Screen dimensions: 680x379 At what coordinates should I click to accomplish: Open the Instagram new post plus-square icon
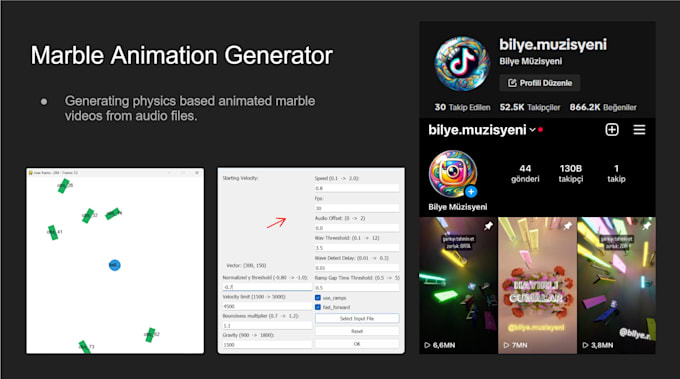click(x=612, y=130)
